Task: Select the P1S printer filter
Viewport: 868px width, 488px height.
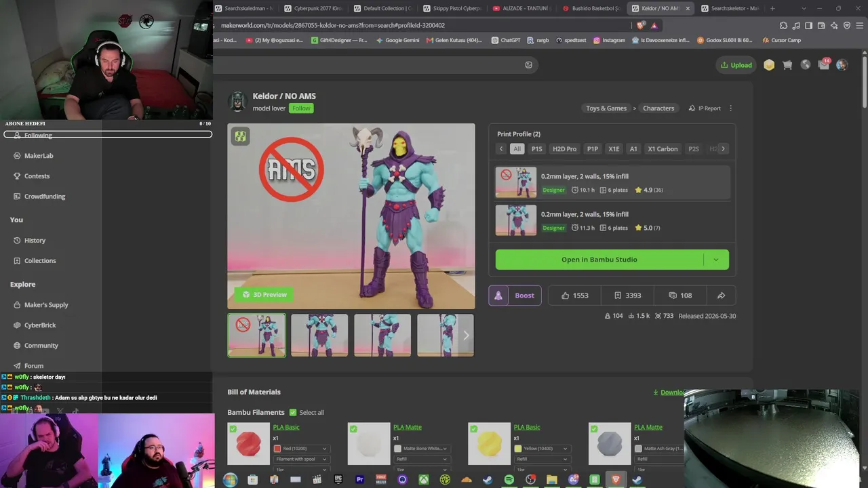Action: pos(536,149)
